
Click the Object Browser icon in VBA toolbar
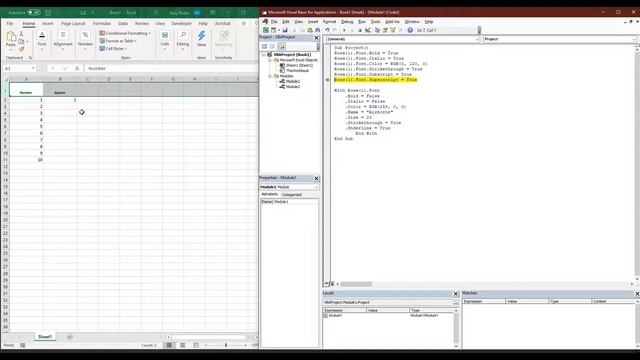[393, 30]
